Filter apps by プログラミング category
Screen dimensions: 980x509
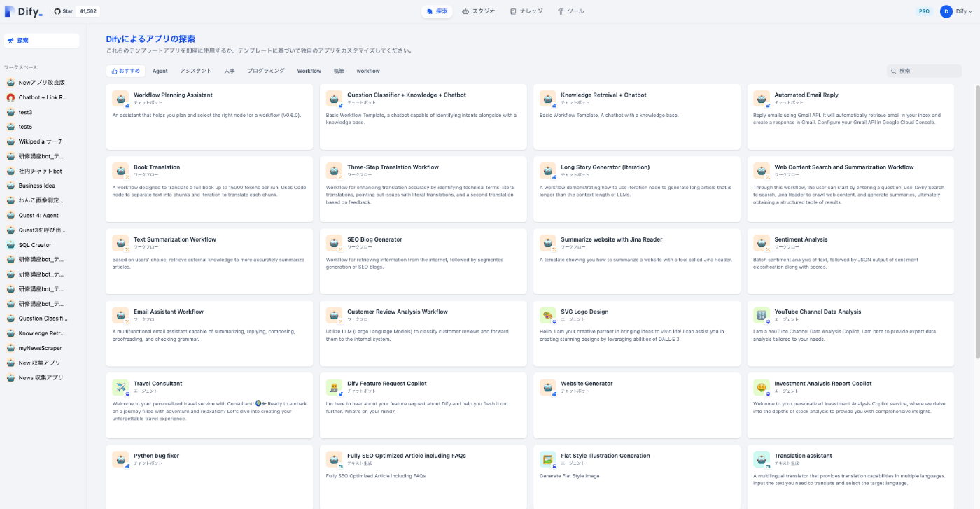coord(266,71)
